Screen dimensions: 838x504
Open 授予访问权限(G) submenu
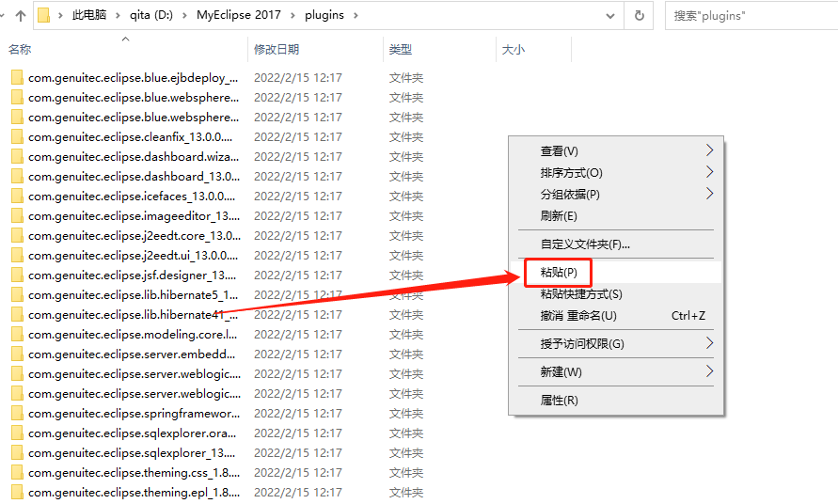[x=616, y=343]
